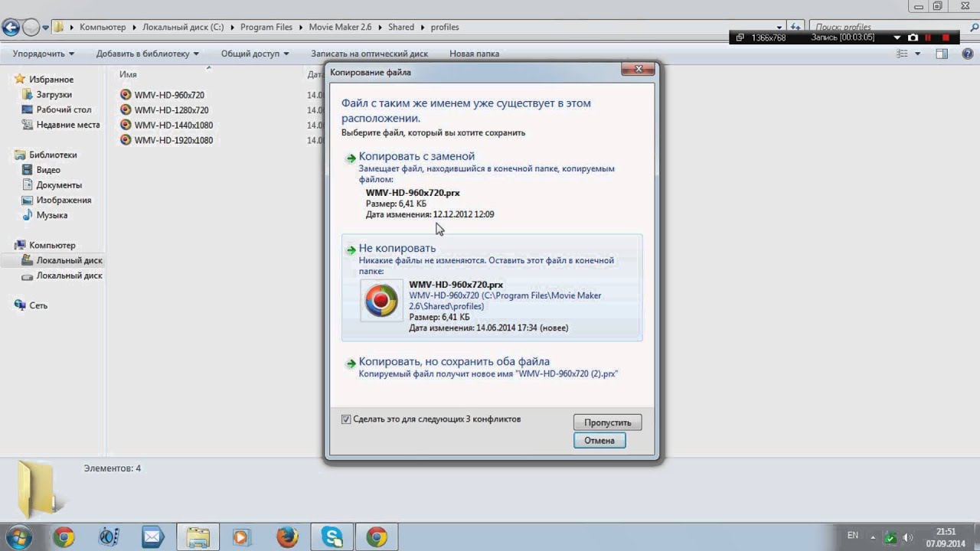Open Музыка library
This screenshot has width=980, height=551.
[52, 215]
